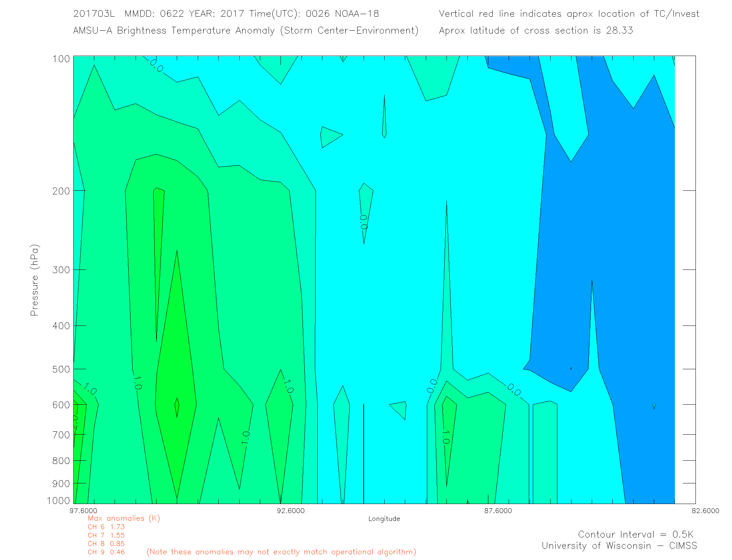
Task: Click the 201703L storm ID text
Action: [94, 14]
